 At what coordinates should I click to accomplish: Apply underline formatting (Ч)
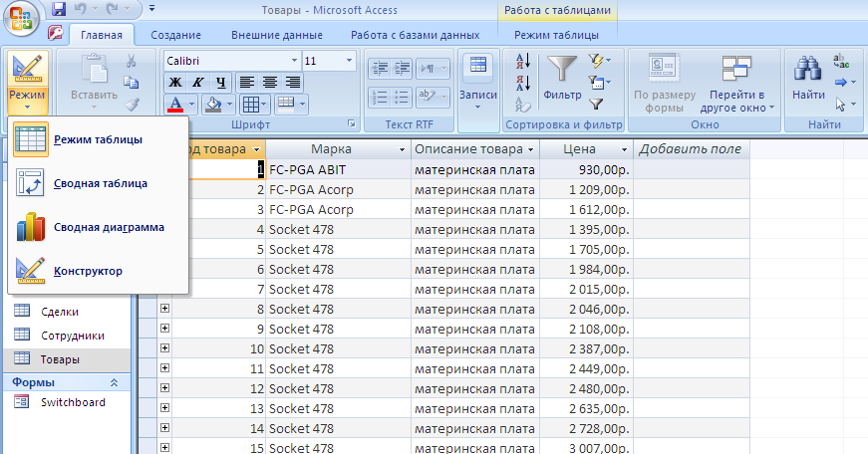click(220, 83)
